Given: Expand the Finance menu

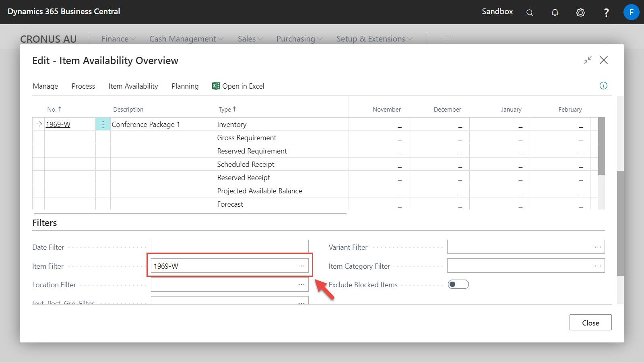Looking at the screenshot, I should point(119,39).
